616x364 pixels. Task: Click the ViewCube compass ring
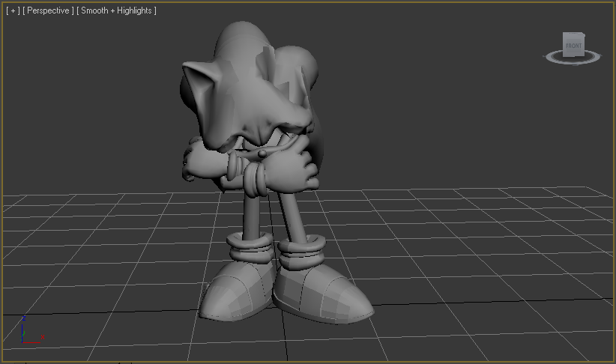point(553,57)
